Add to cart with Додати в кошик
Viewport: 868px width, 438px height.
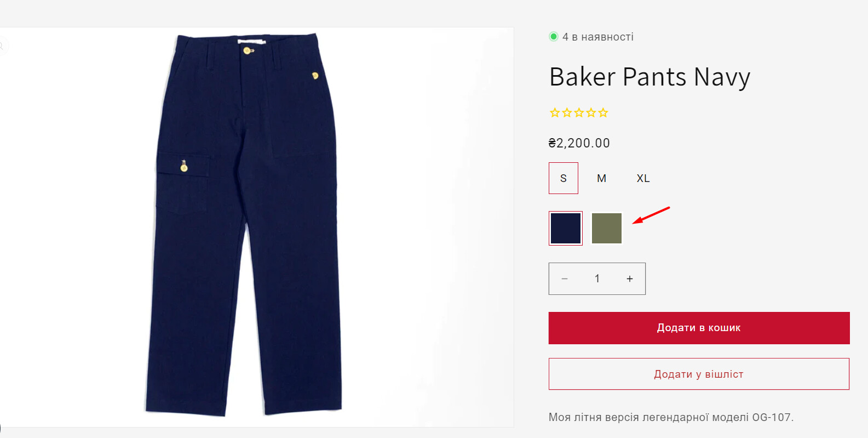tap(699, 328)
